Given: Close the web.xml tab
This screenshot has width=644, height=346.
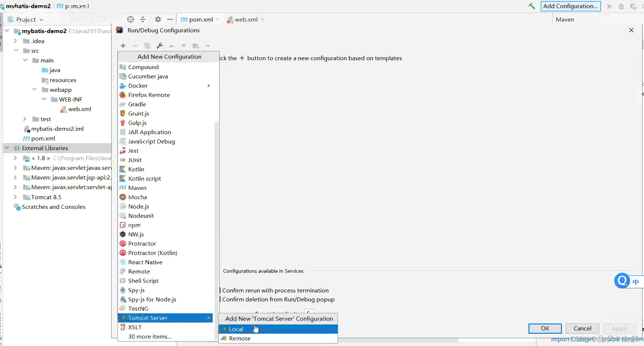Looking at the screenshot, I should click(x=262, y=19).
